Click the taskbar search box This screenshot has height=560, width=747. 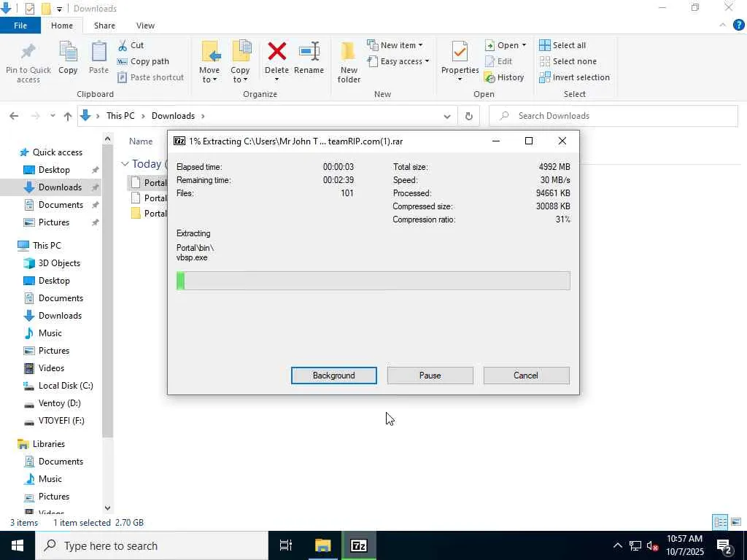[x=152, y=545]
